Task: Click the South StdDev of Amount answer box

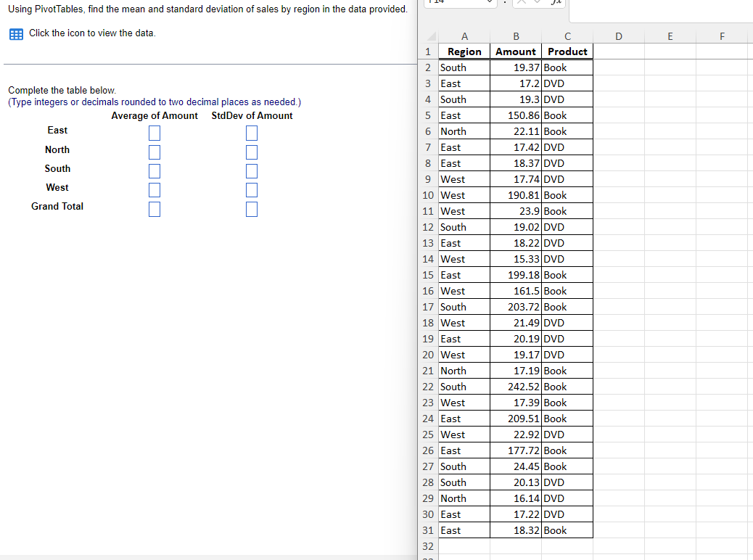Action: (252, 171)
